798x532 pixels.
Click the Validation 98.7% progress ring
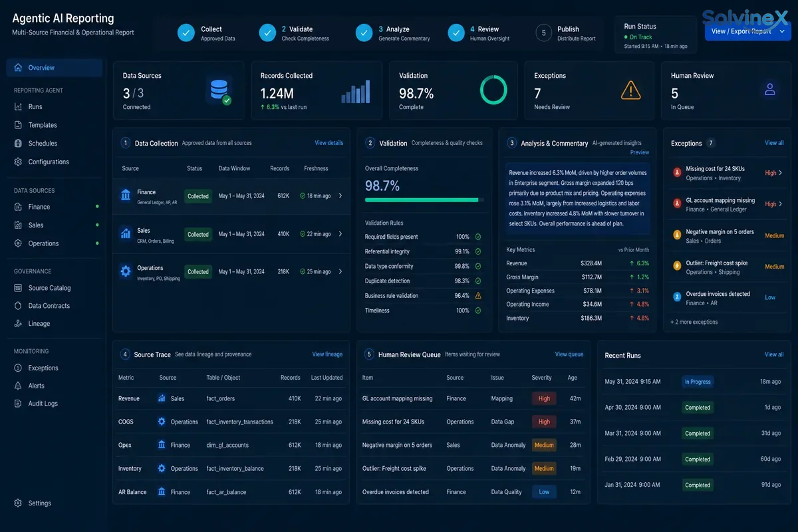tap(493, 90)
